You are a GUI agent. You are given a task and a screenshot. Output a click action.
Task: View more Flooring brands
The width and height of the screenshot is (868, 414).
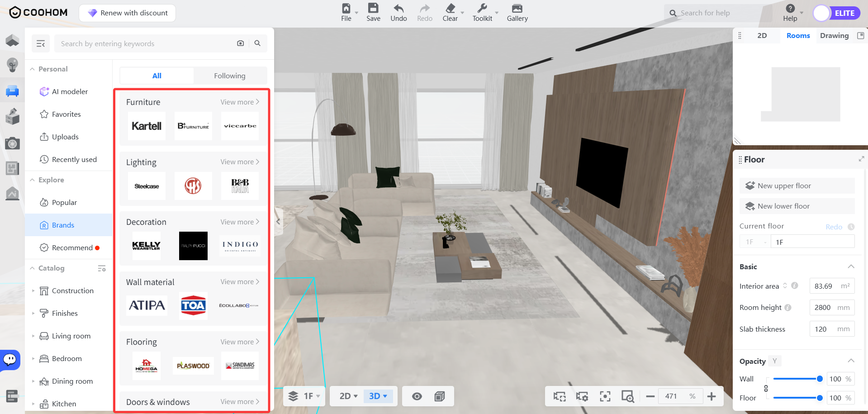[240, 342]
